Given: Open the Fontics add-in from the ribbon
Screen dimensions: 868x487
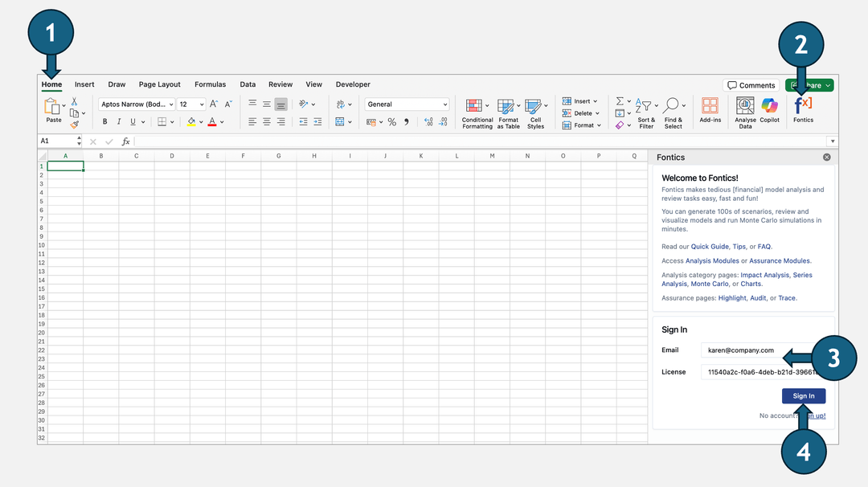Looking at the screenshot, I should click(x=803, y=108).
